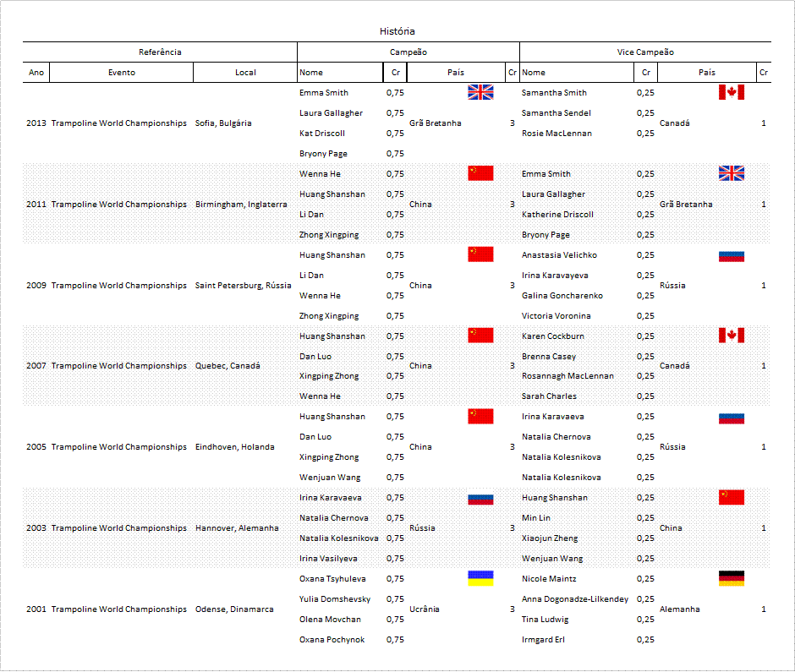Click the Canada flag in 2013 vice-champion row
795x672 pixels.
pyautogui.click(x=731, y=92)
